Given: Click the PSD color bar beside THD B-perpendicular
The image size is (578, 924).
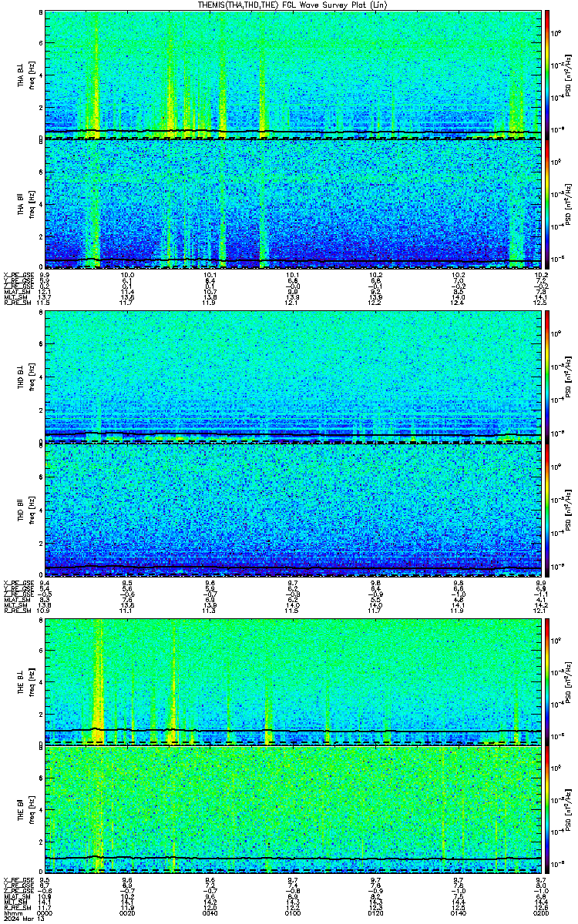Looking at the screenshot, I should coord(548,377).
